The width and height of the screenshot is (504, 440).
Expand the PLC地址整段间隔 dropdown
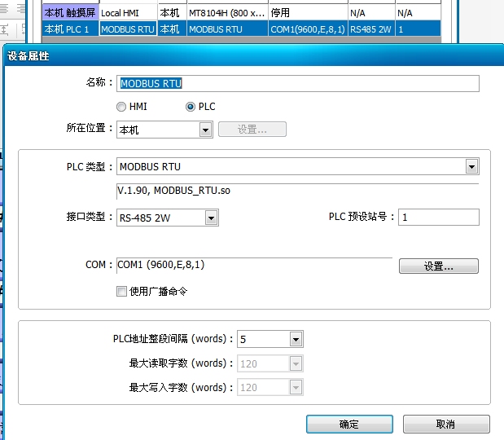click(x=296, y=339)
